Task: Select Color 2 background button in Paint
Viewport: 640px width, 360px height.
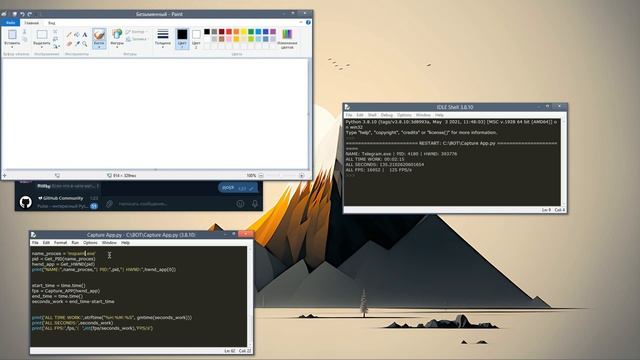Action: [x=196, y=39]
